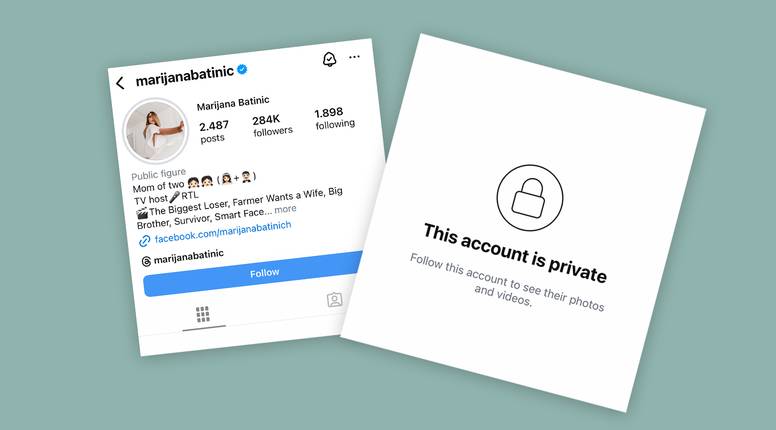
Task: Open the profile picture
Action: click(155, 131)
